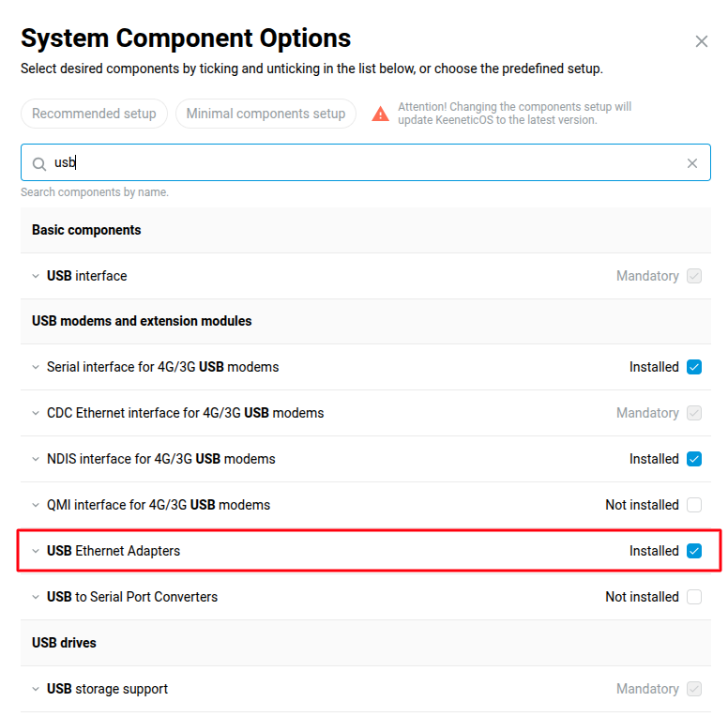The width and height of the screenshot is (728, 717).
Task: Expand CDC Ethernet interface details chevron
Action: click(36, 413)
